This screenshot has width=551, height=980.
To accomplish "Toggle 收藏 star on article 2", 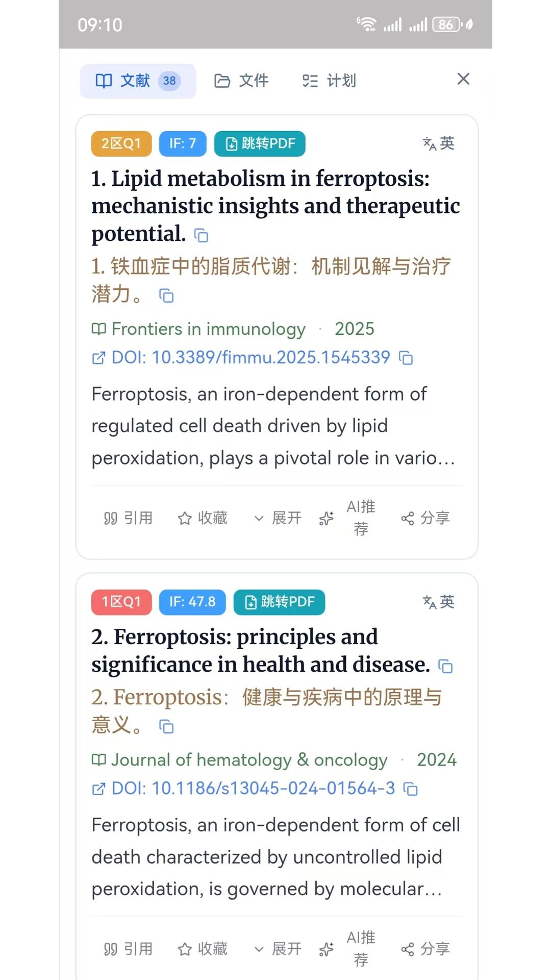I will pyautogui.click(x=203, y=949).
